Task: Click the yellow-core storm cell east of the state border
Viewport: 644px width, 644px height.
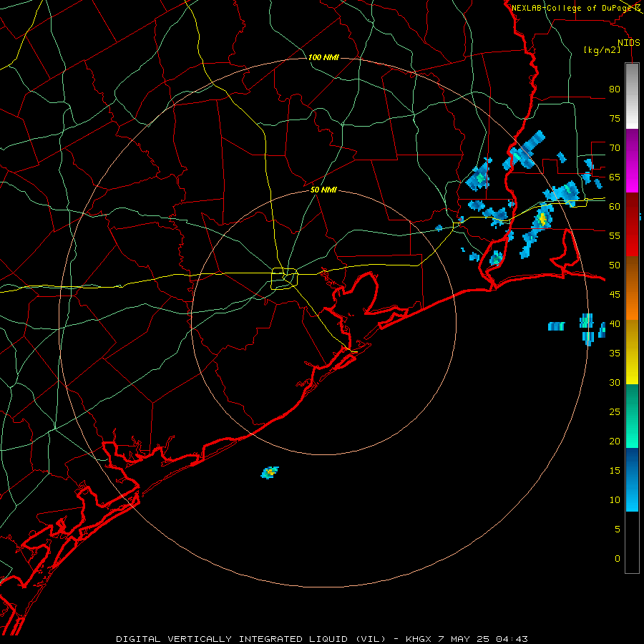Action: click(x=542, y=219)
